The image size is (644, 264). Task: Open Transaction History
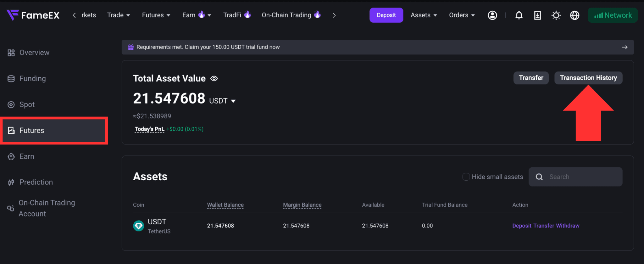pyautogui.click(x=588, y=78)
